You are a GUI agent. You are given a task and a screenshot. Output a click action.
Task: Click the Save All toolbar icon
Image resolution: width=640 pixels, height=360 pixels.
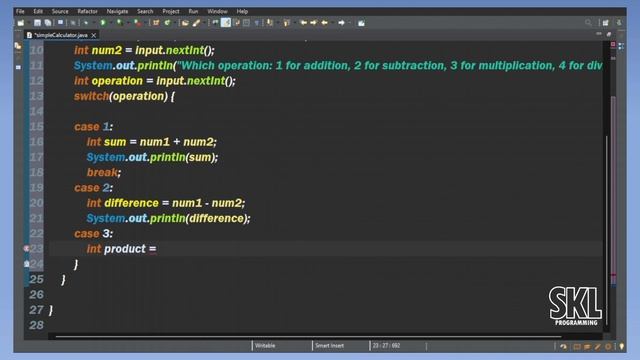(x=48, y=23)
